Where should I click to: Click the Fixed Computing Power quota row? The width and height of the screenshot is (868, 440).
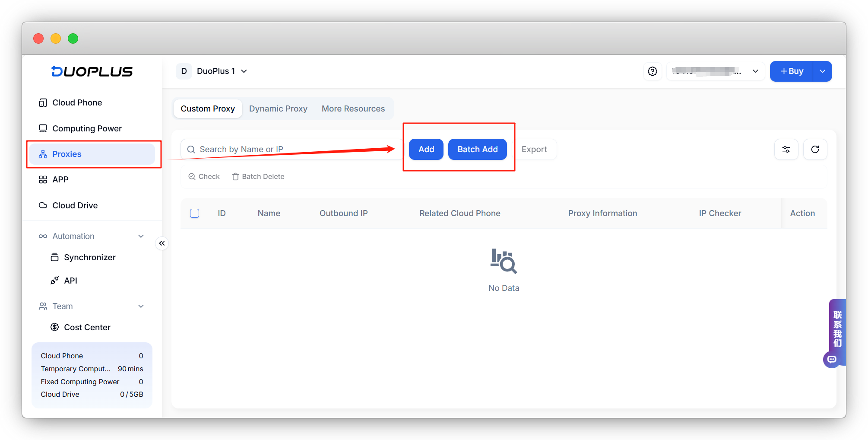92,382
